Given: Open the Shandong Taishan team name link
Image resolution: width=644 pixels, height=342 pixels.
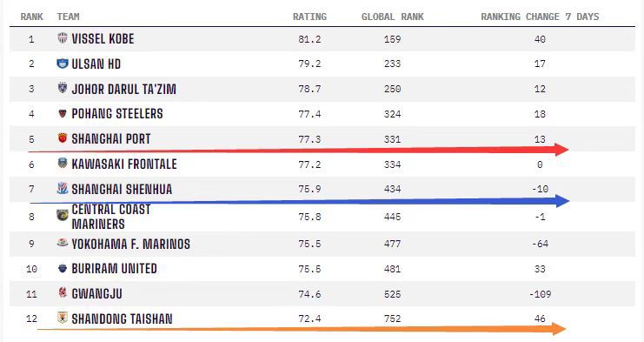Looking at the screenshot, I should pos(122,319).
